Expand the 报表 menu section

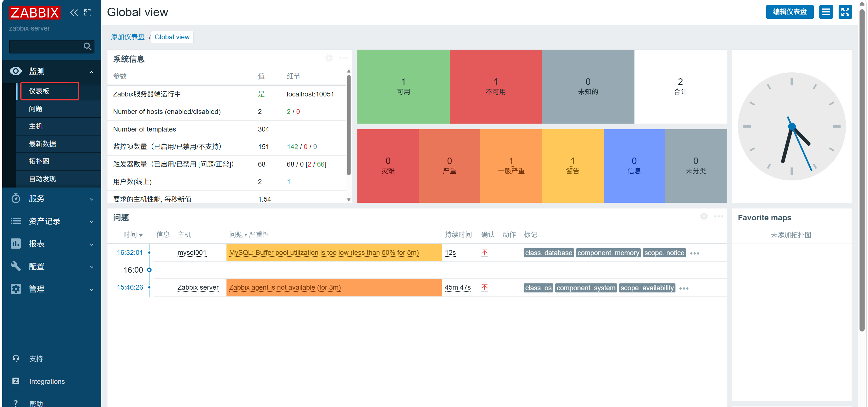(x=92, y=244)
